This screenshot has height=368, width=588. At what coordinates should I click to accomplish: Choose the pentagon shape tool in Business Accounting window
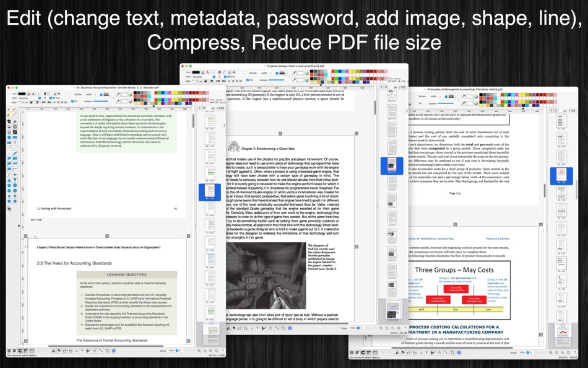point(9,185)
